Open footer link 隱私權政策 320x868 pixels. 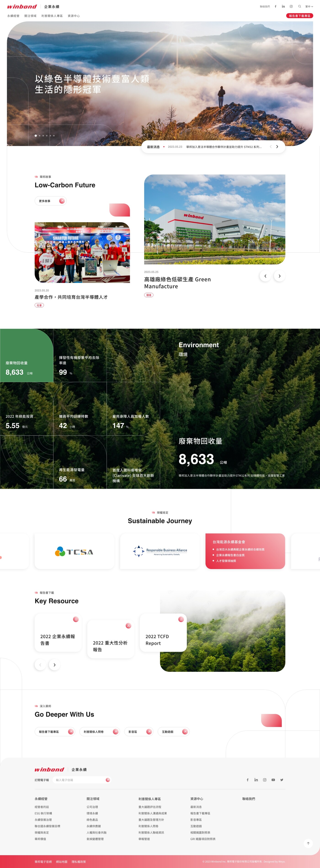(79, 862)
